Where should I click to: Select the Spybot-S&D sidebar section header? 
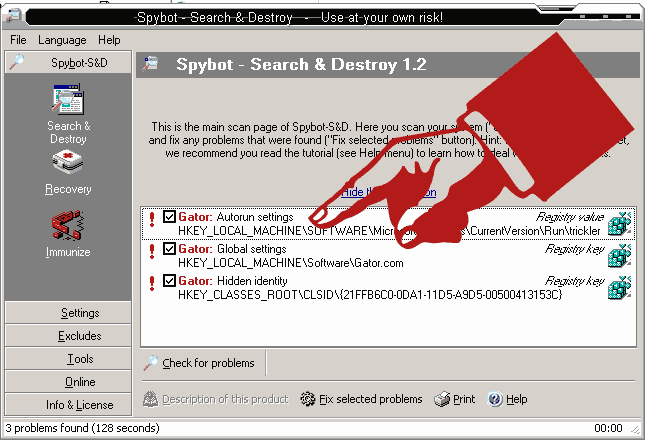click(x=68, y=63)
